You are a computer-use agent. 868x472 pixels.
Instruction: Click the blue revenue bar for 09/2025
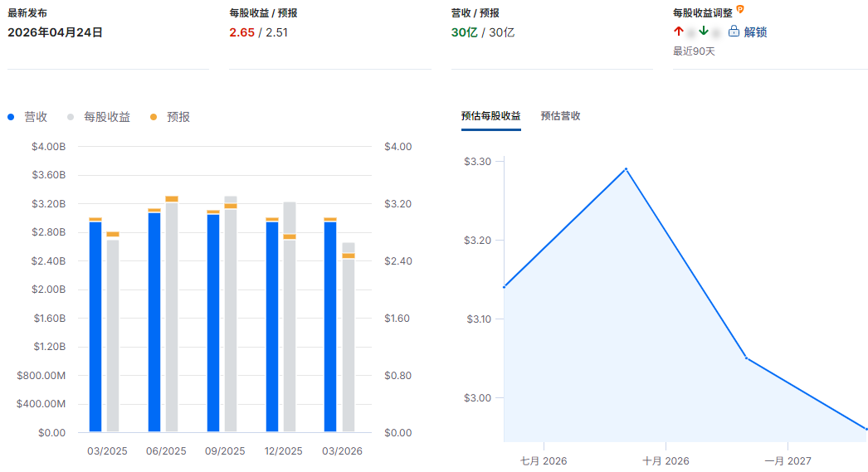pyautogui.click(x=213, y=323)
